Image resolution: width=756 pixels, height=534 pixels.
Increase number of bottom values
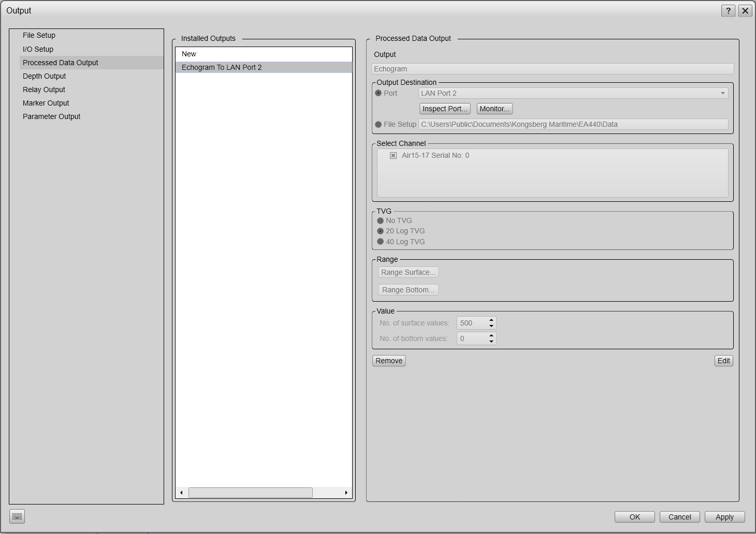coord(491,335)
